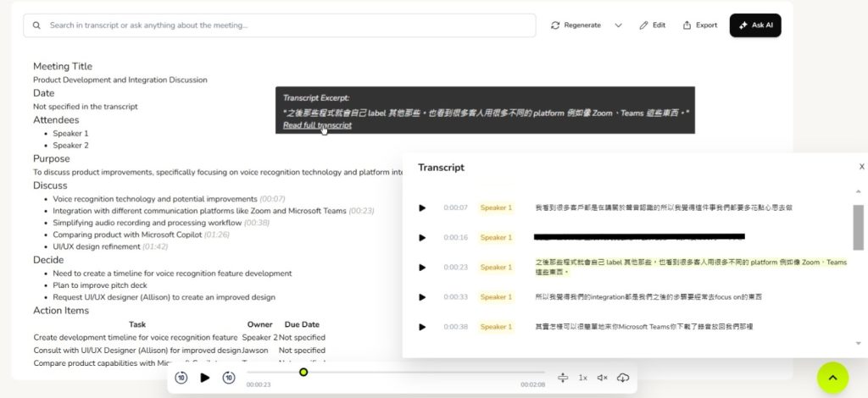Focus the transcript search input field
The height and width of the screenshot is (398, 868).
point(280,25)
